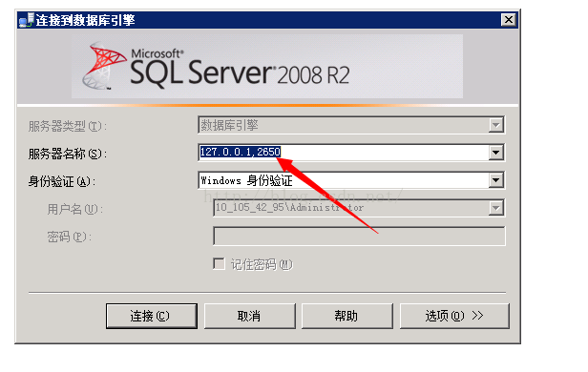This screenshot has height=372, width=588.
Task: Click the 身份验证(A) label
Action: (x=62, y=181)
